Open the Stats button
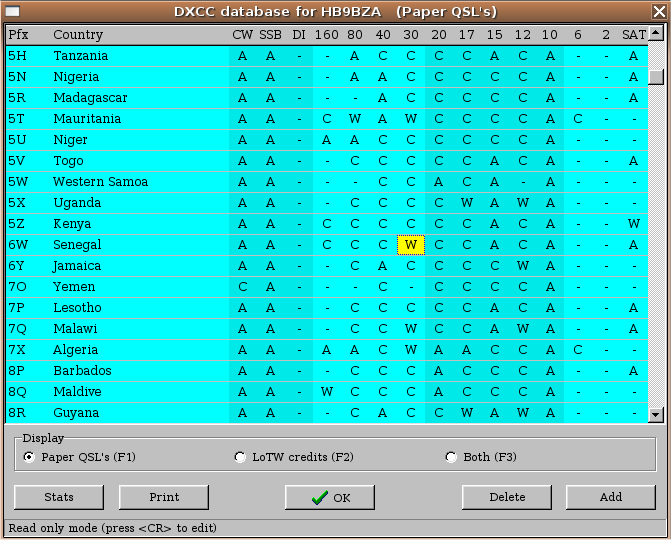This screenshot has height=540, width=671. click(x=59, y=497)
